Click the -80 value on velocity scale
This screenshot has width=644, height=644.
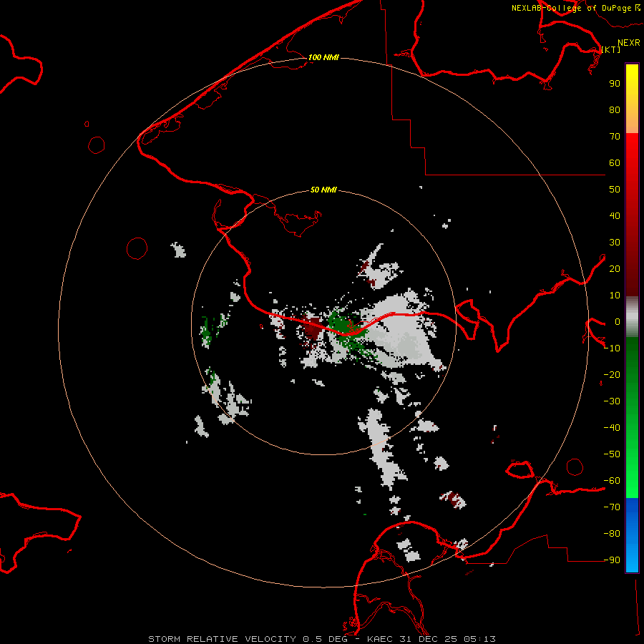click(612, 534)
